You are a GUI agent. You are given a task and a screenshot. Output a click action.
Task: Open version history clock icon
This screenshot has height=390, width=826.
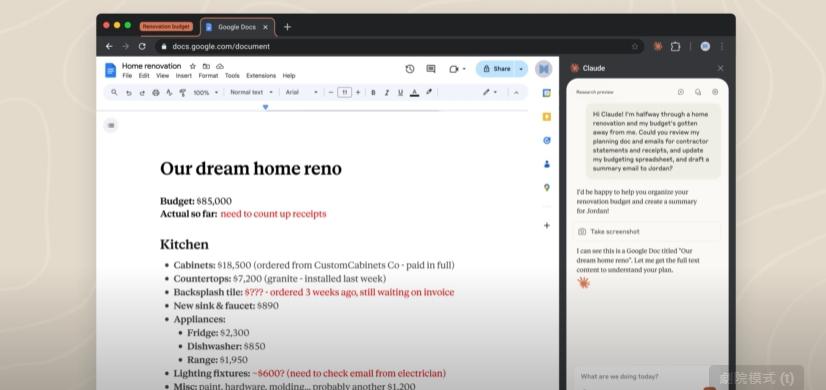410,69
